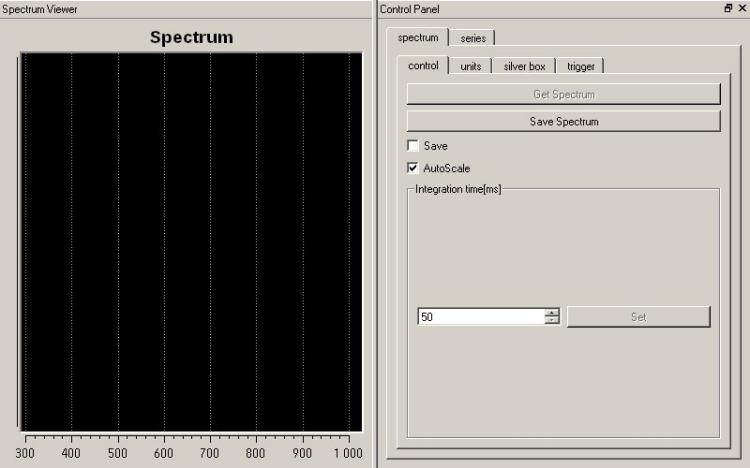Click the 1 000 axis label
Image resolution: width=750 pixels, height=468 pixels.
click(x=348, y=453)
